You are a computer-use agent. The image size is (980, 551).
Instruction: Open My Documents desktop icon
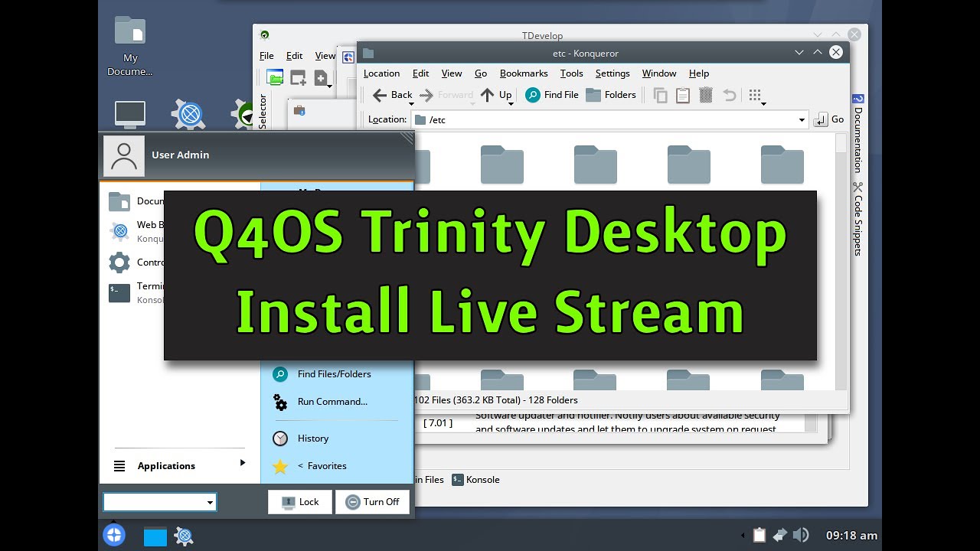point(130,46)
